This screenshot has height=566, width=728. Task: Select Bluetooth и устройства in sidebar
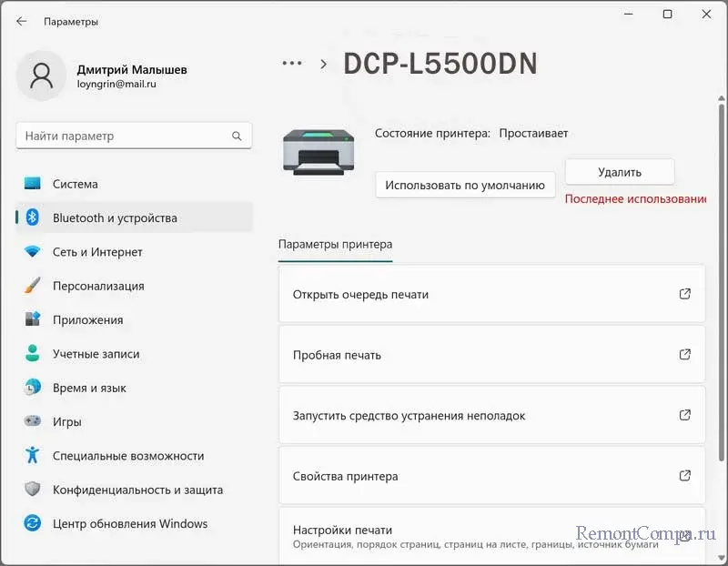115,218
